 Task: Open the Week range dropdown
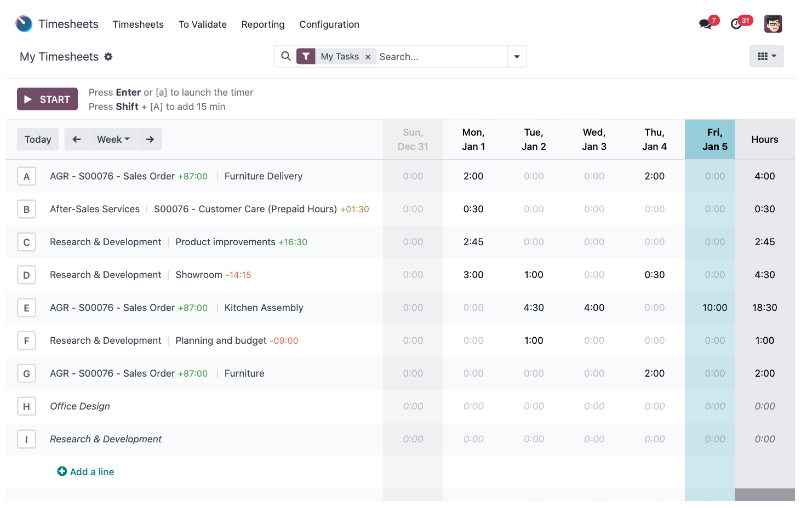(112, 140)
